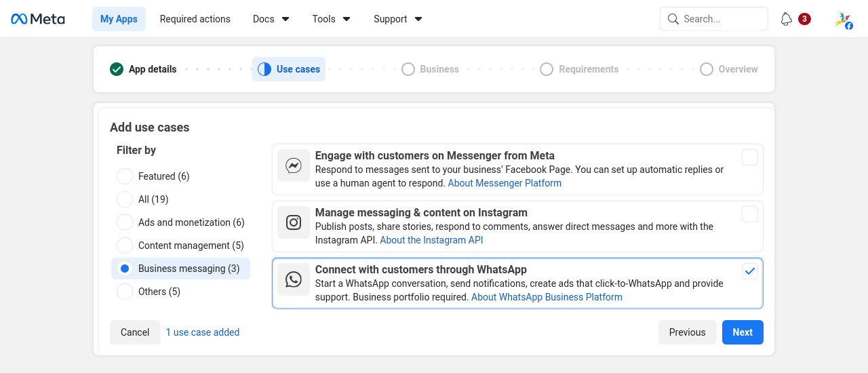Select Business messaging (3) filter

coord(180,269)
